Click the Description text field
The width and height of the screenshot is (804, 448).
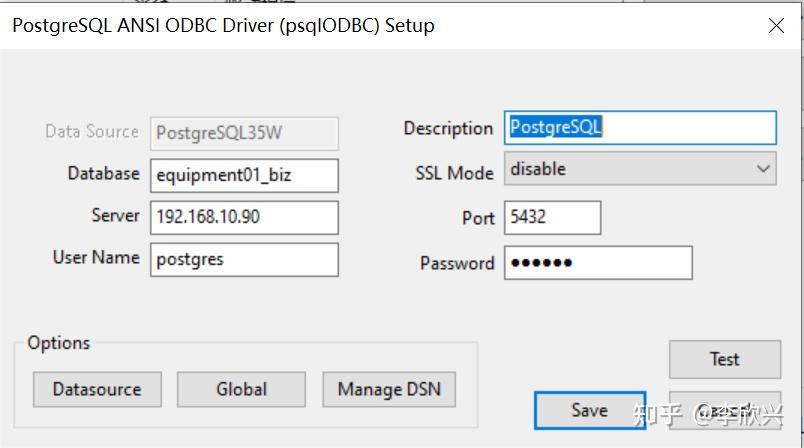coord(640,128)
